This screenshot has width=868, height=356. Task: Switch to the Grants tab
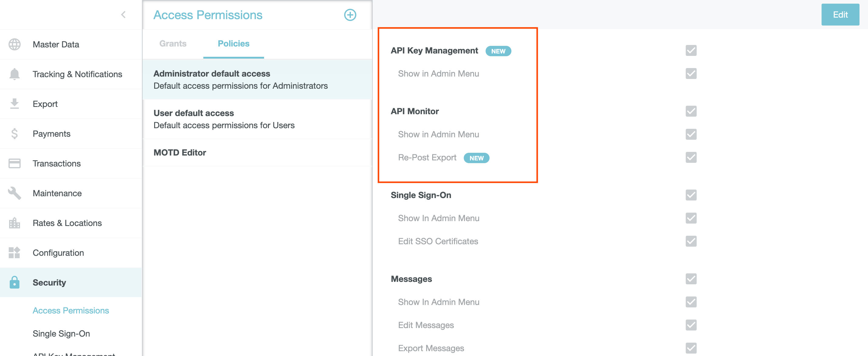pyautogui.click(x=173, y=43)
